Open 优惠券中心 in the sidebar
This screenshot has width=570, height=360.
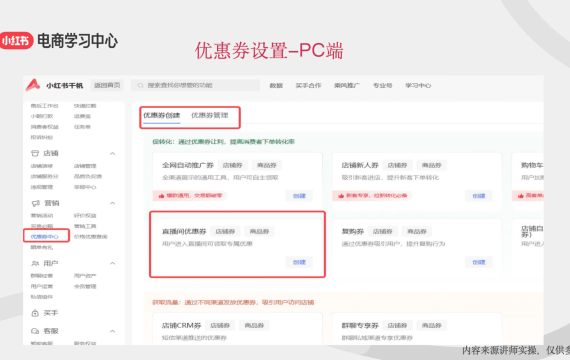pyautogui.click(x=44, y=237)
